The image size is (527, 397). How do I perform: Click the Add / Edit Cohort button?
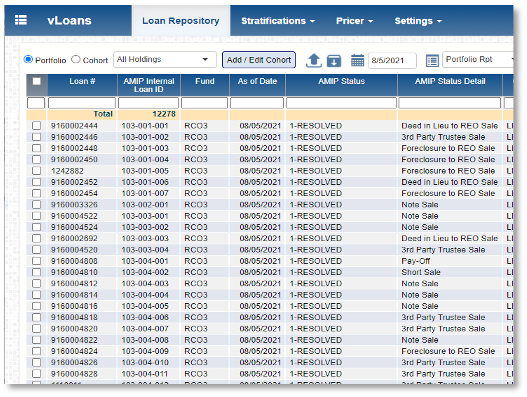pyautogui.click(x=259, y=60)
